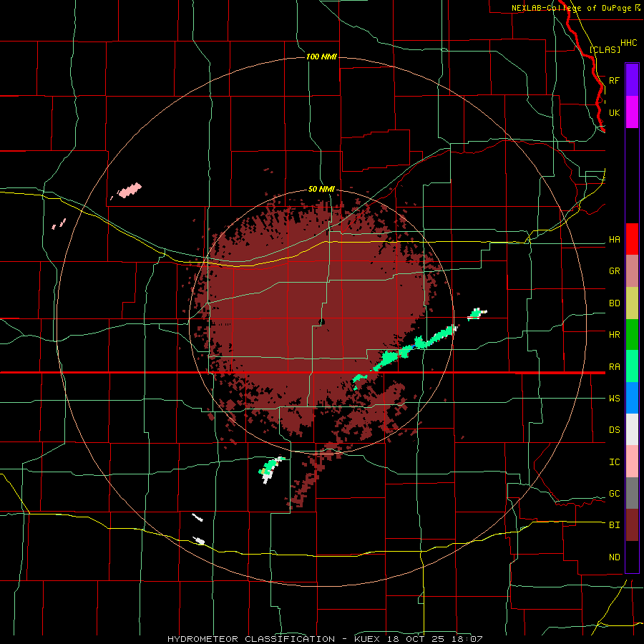The width and height of the screenshot is (644, 644).
Task: Click the BI brown legend swatch
Action: click(632, 525)
